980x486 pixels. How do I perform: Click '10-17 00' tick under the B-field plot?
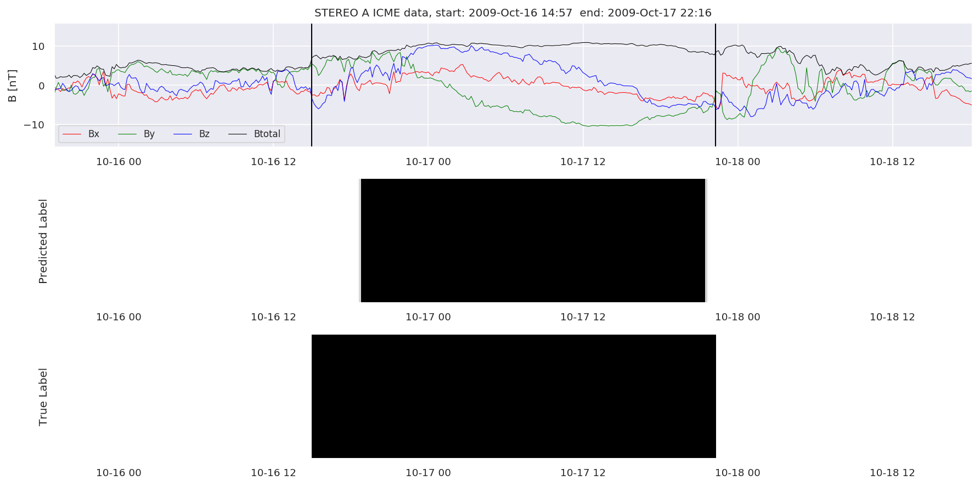(x=428, y=162)
